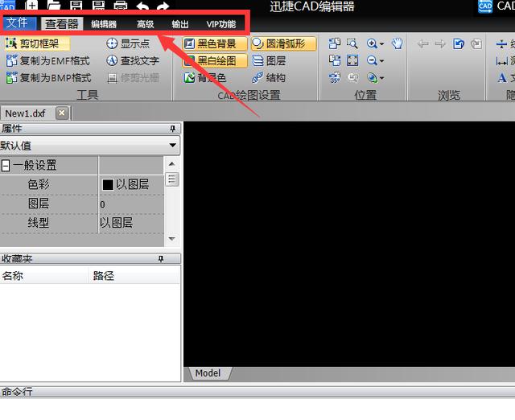The height and width of the screenshot is (420, 515).
Task: Open the zoom in dropdown arrow
Action: tap(381, 43)
